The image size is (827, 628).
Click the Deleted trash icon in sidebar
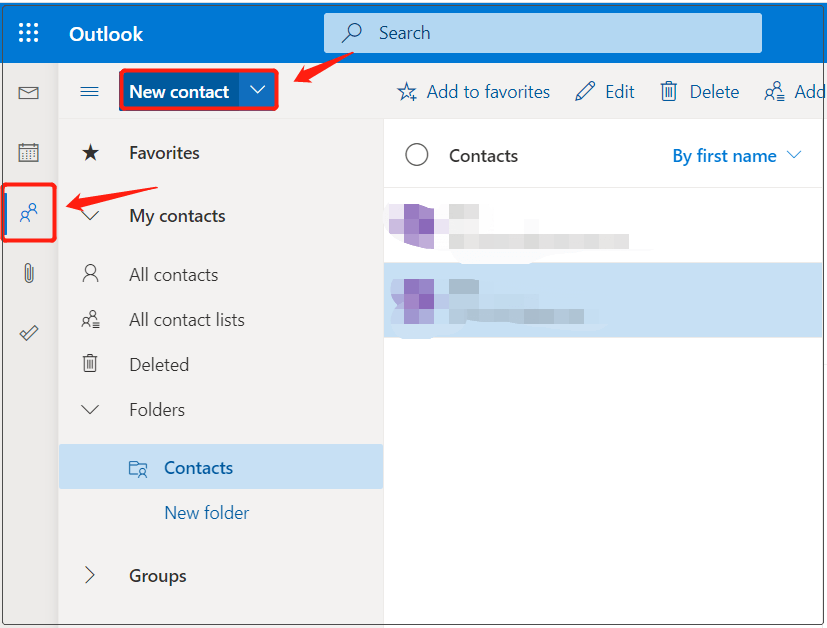click(90, 363)
